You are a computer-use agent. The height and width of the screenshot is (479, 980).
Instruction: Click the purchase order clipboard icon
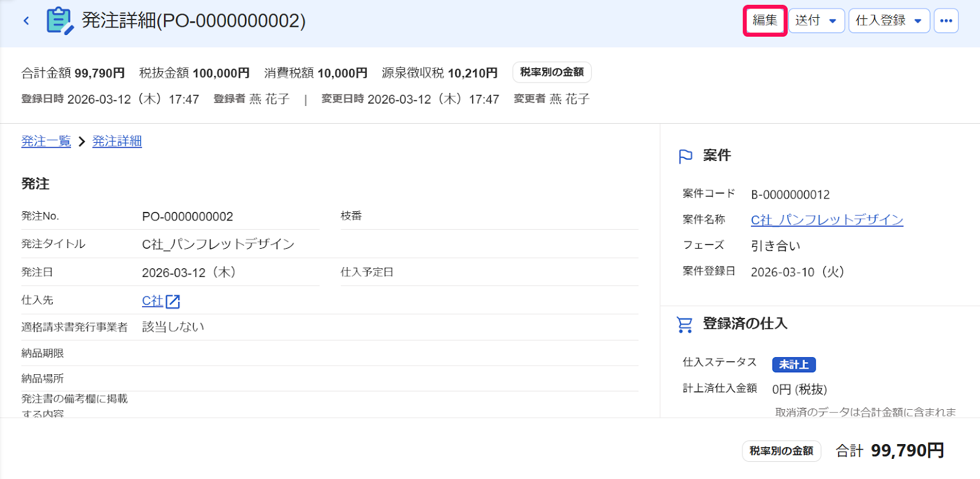pos(60,21)
